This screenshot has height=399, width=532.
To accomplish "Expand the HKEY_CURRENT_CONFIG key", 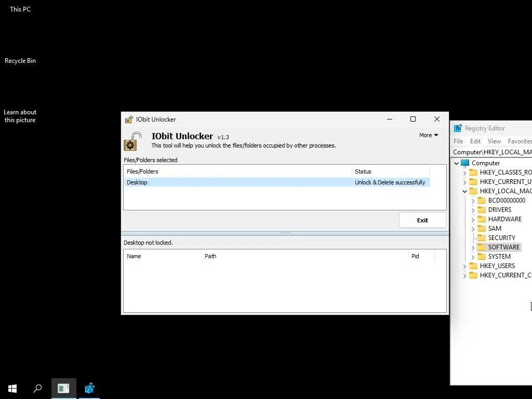I will 464,276.
